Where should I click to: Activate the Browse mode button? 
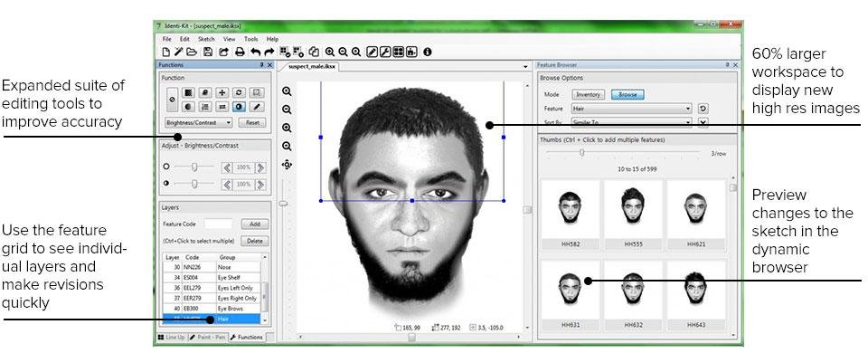[627, 95]
